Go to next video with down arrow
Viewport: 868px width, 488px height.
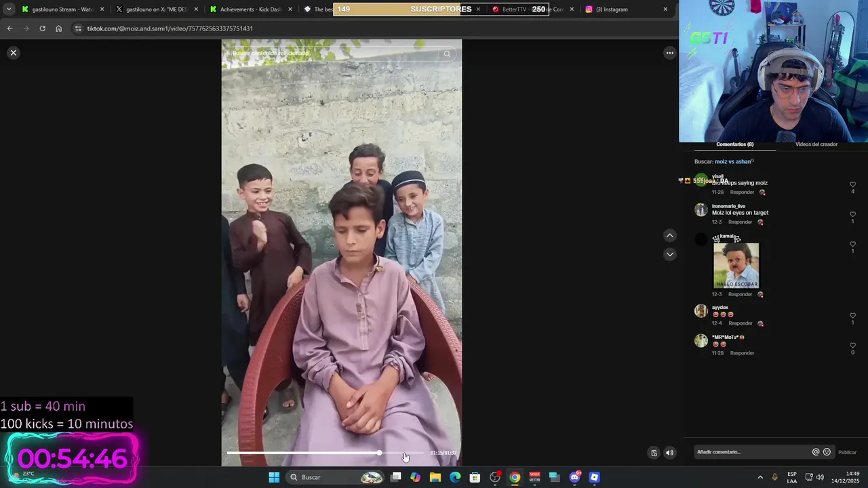coord(669,254)
